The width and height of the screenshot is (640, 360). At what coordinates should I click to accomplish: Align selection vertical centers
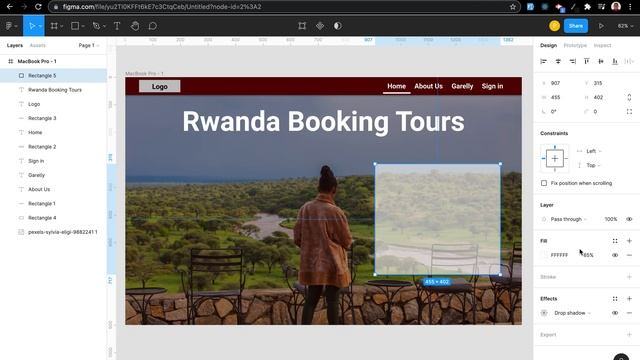(601, 61)
